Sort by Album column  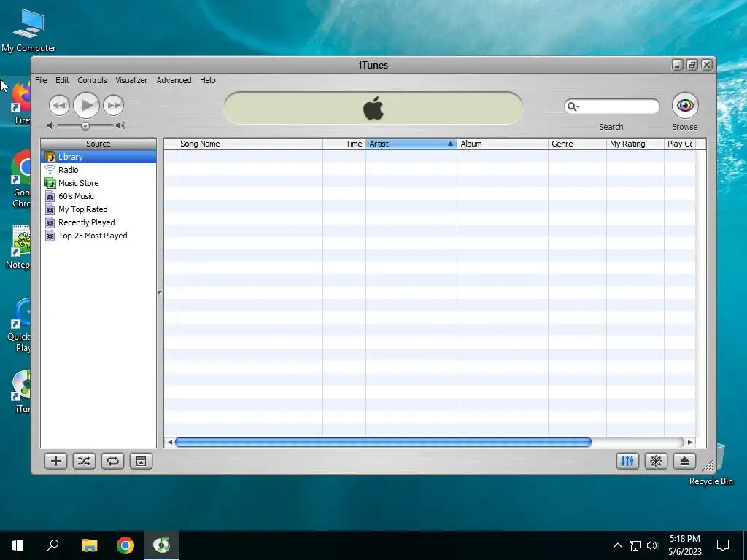coord(503,144)
